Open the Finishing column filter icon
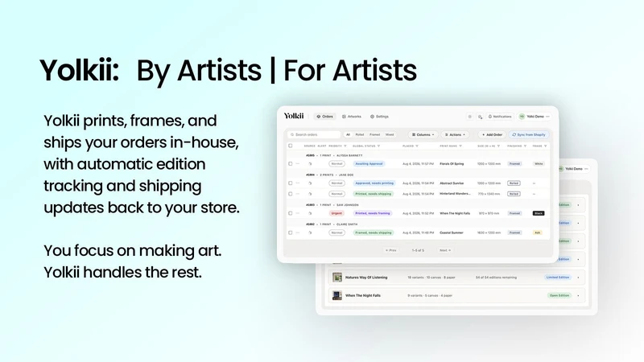Image resolution: width=644 pixels, height=362 pixels. click(x=525, y=146)
